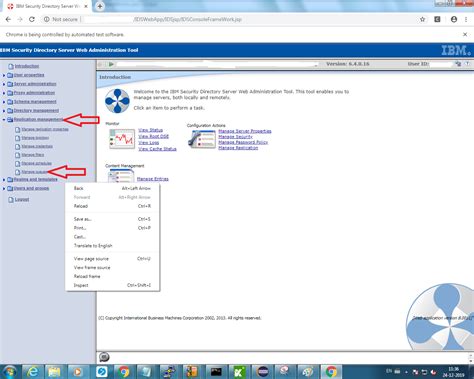Open the Chrome profile icon
The image size is (474, 379).
click(x=454, y=19)
